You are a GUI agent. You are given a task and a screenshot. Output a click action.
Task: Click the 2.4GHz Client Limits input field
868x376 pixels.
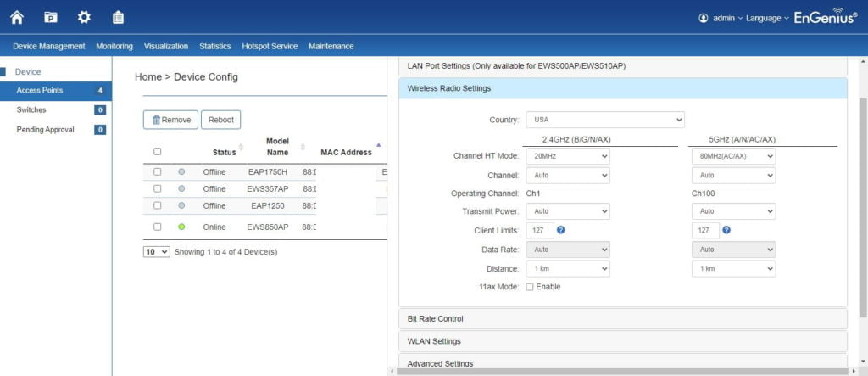[540, 230]
